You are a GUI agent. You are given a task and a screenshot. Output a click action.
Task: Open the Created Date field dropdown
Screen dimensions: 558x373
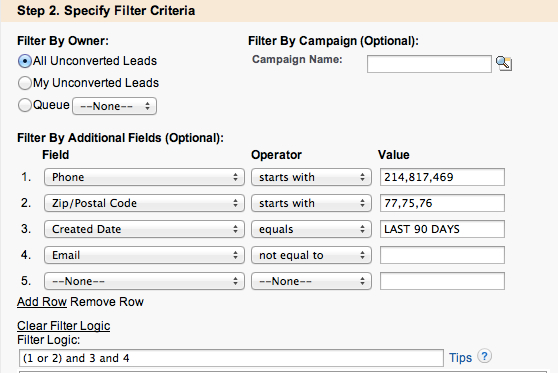pyautogui.click(x=144, y=229)
